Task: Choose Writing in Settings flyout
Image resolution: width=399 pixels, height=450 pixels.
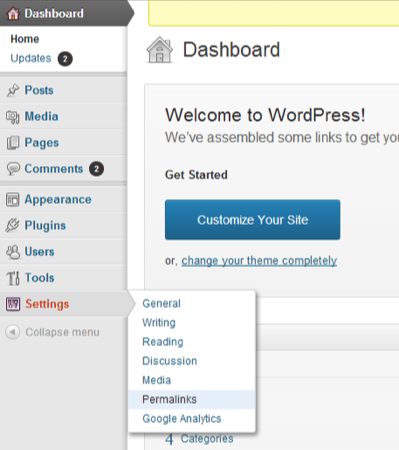Action: (x=159, y=323)
